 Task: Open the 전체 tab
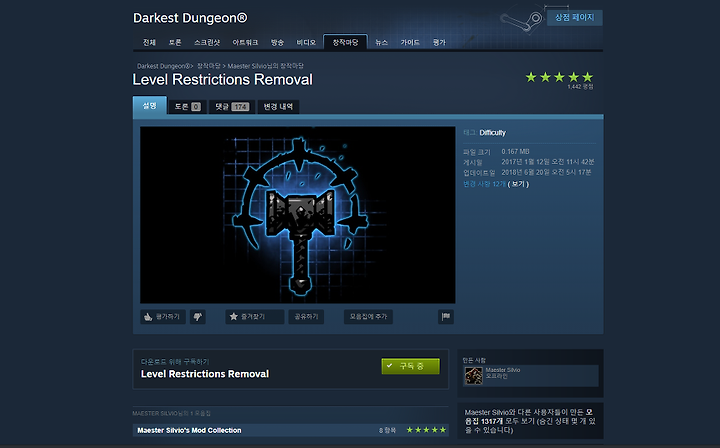[149, 42]
